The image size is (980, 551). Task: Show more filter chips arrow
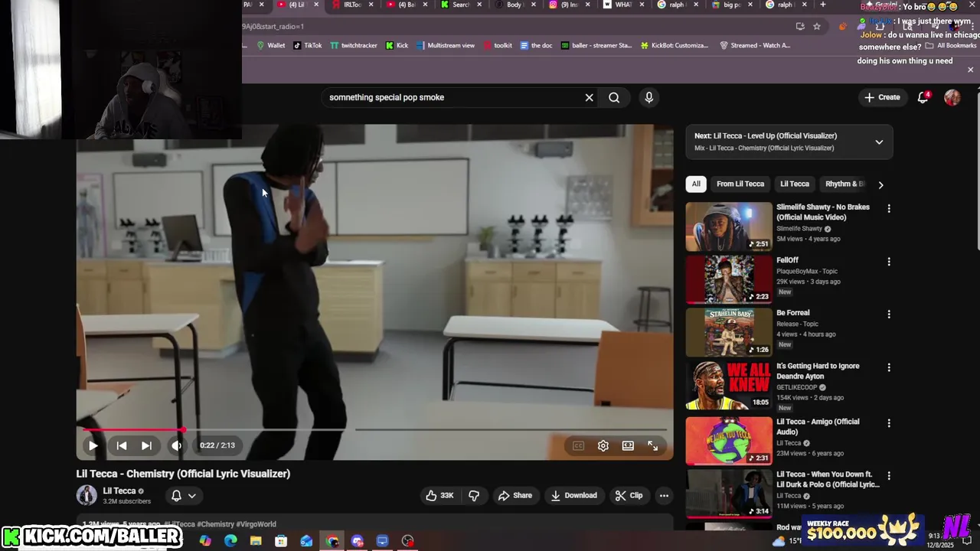(x=880, y=184)
